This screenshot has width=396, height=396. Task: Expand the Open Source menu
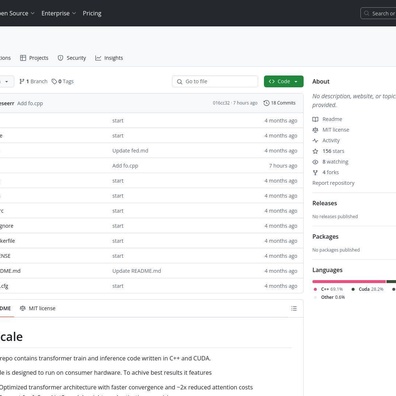tap(17, 13)
